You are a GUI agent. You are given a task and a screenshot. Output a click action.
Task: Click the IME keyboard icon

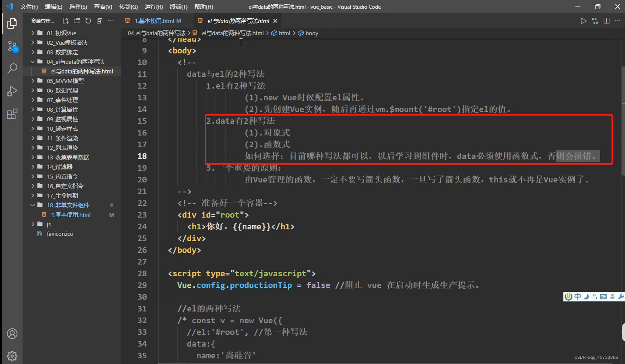pos(603,297)
